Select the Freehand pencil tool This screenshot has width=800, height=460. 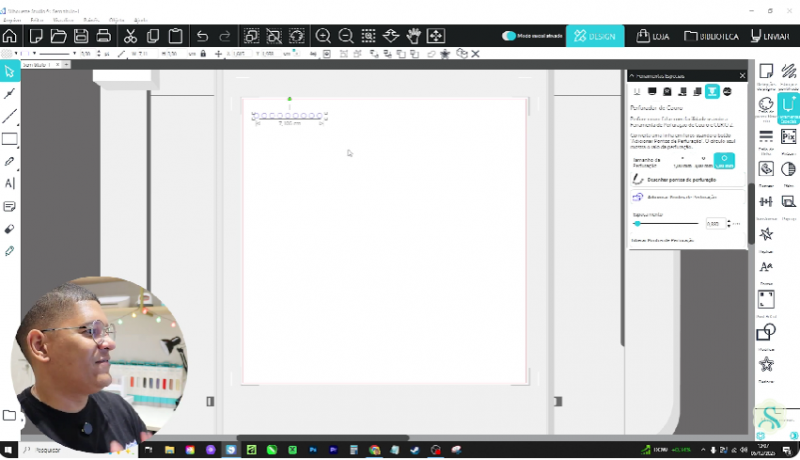coord(9,162)
